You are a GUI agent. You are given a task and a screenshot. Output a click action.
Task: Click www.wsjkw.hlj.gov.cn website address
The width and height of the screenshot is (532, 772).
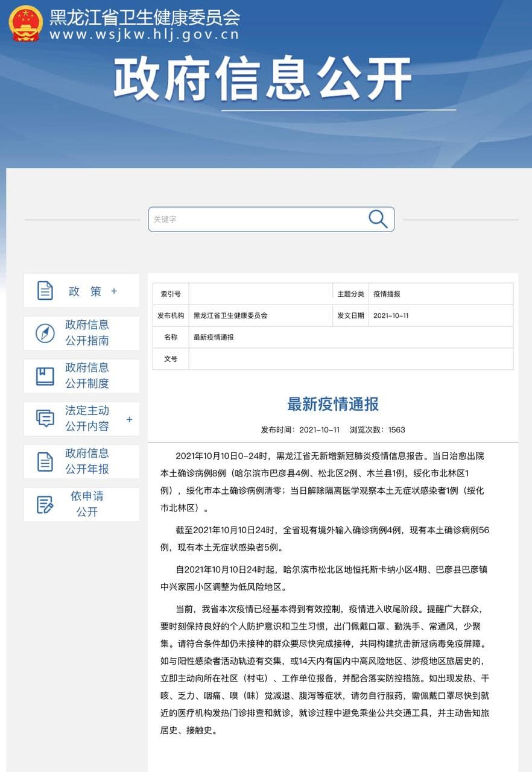[144, 35]
